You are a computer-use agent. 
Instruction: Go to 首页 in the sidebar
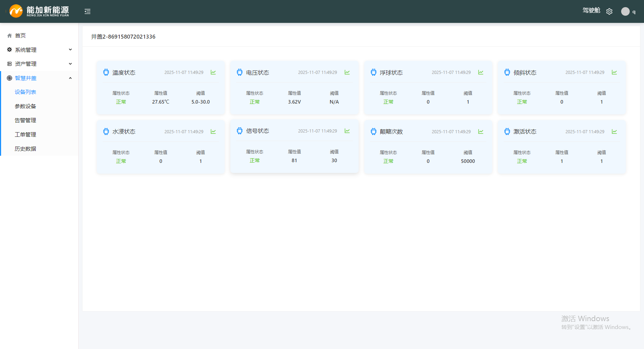20,36
